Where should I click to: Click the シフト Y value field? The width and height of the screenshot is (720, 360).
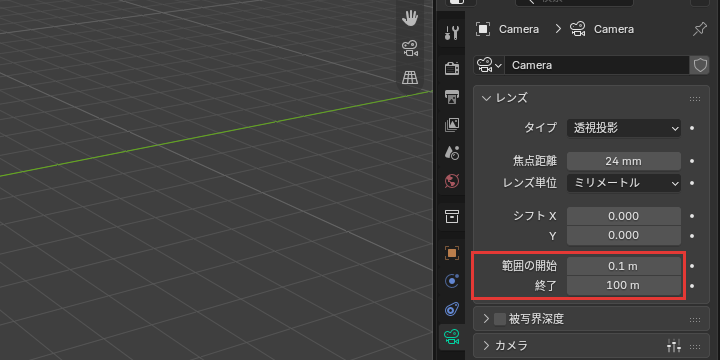[x=624, y=236]
